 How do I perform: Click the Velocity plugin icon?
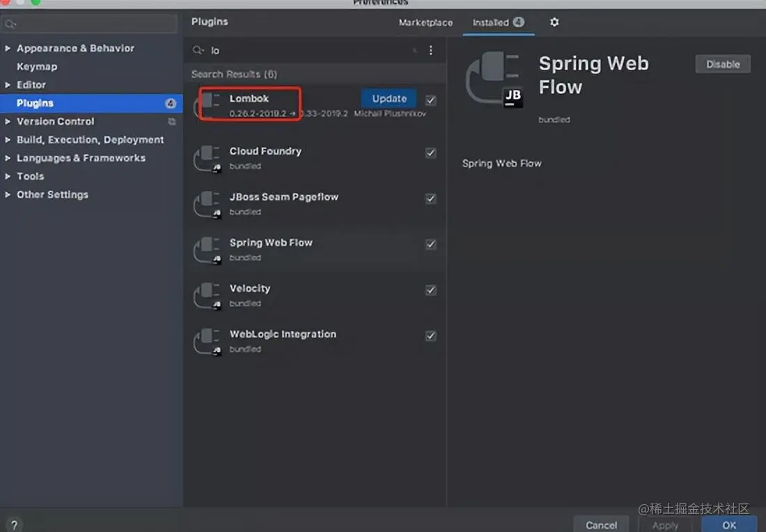[x=208, y=295]
